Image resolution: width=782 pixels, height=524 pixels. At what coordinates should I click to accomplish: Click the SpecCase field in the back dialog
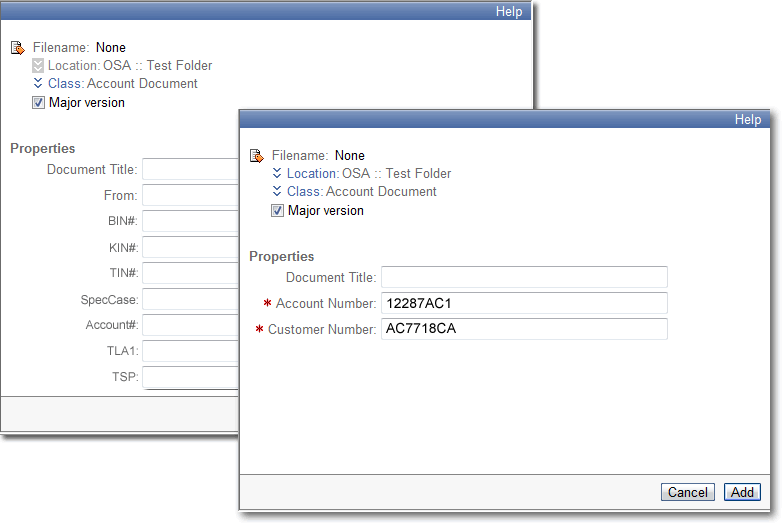click(191, 300)
